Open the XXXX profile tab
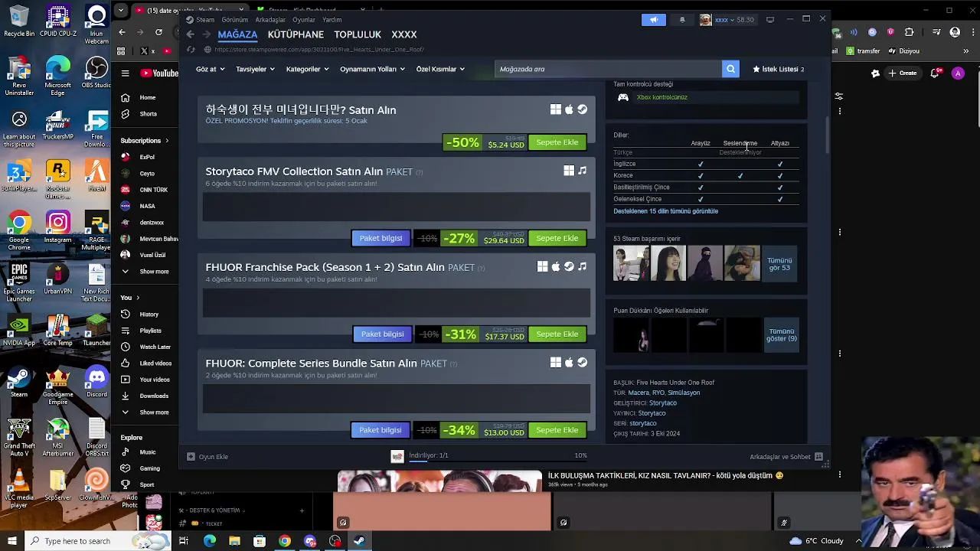Viewport: 980px width, 551px height. (404, 34)
